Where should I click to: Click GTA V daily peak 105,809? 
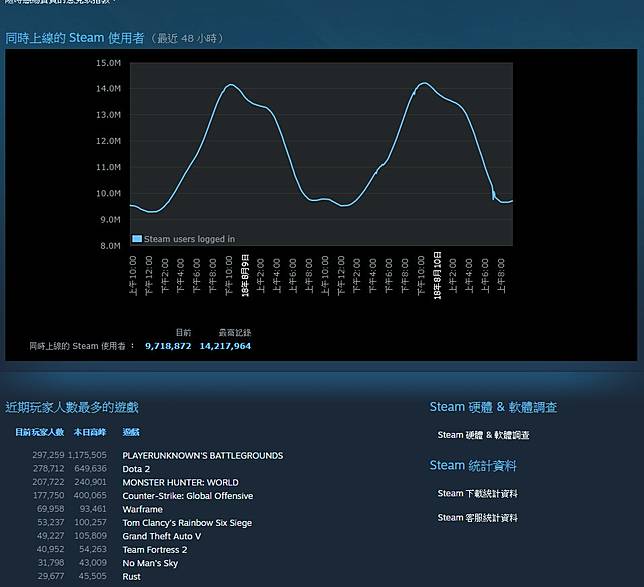pos(90,536)
